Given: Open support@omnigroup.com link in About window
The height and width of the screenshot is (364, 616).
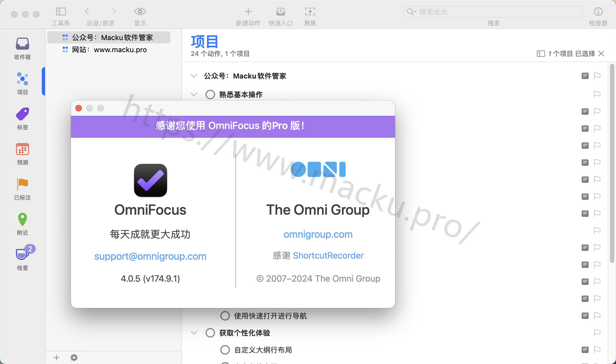Looking at the screenshot, I should point(150,256).
